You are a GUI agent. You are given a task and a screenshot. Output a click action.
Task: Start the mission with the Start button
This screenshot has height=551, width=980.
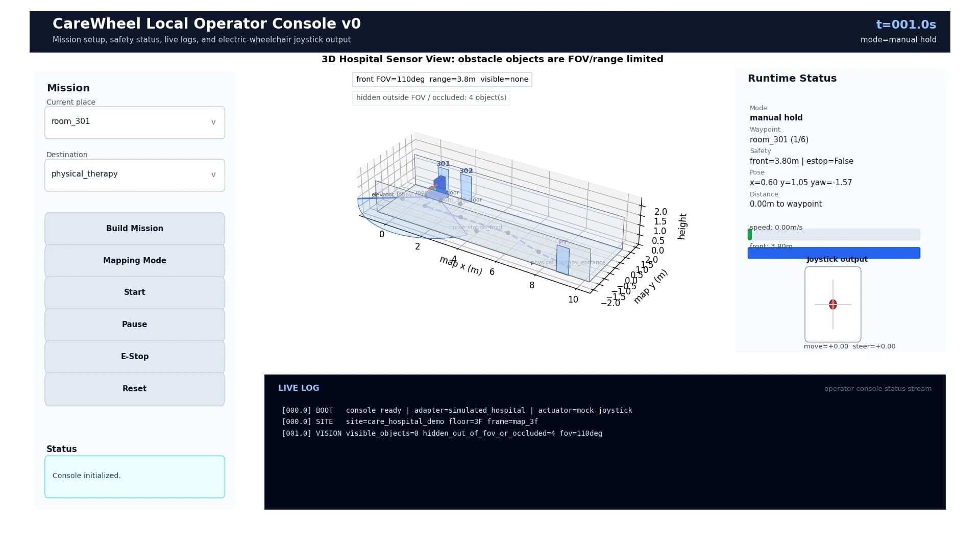click(x=135, y=292)
